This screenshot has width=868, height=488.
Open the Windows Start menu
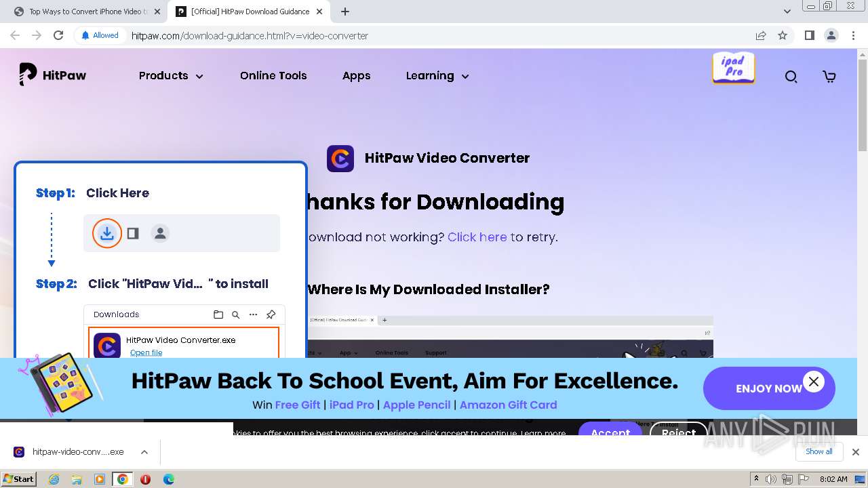pyautogui.click(x=18, y=479)
